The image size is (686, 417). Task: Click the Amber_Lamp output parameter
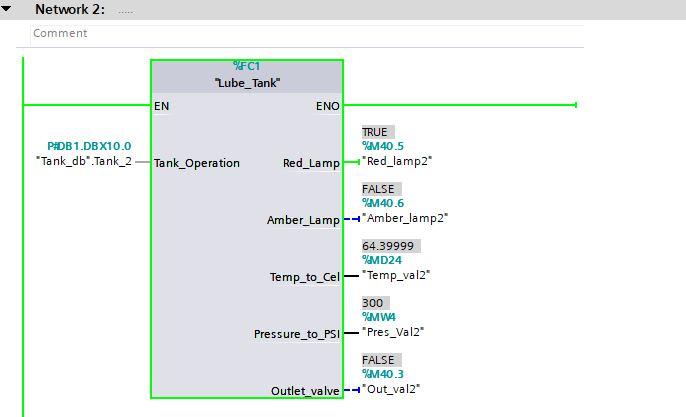(303, 220)
